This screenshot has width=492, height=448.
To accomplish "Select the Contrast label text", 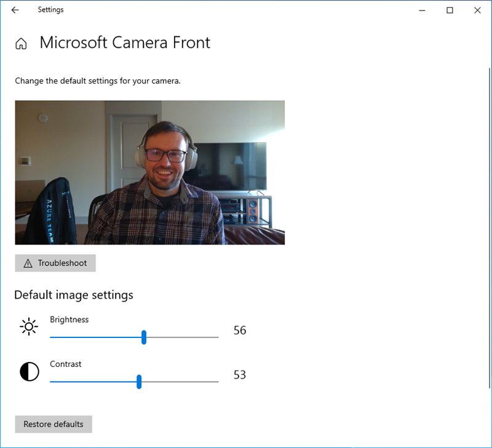I will click(x=66, y=364).
